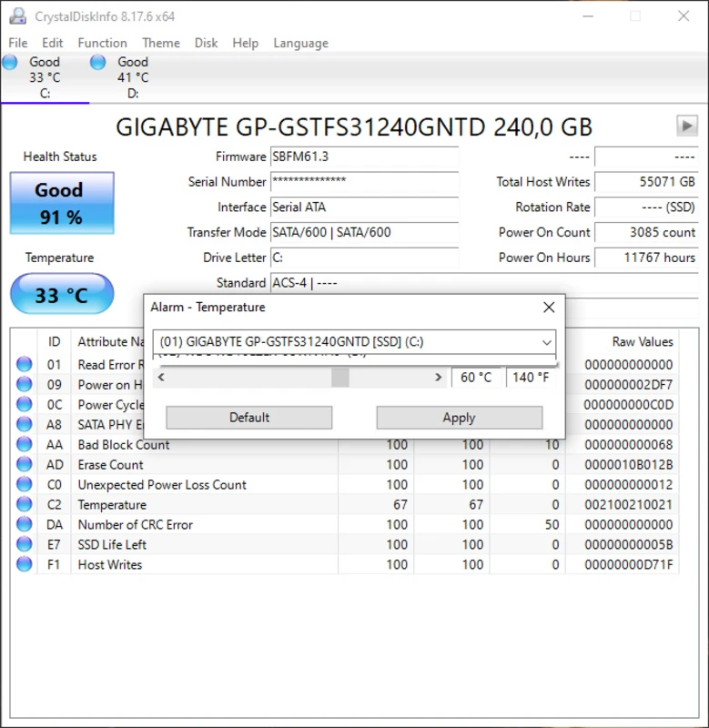
Task: Click the Drive Letter field C:
Action: point(364,258)
